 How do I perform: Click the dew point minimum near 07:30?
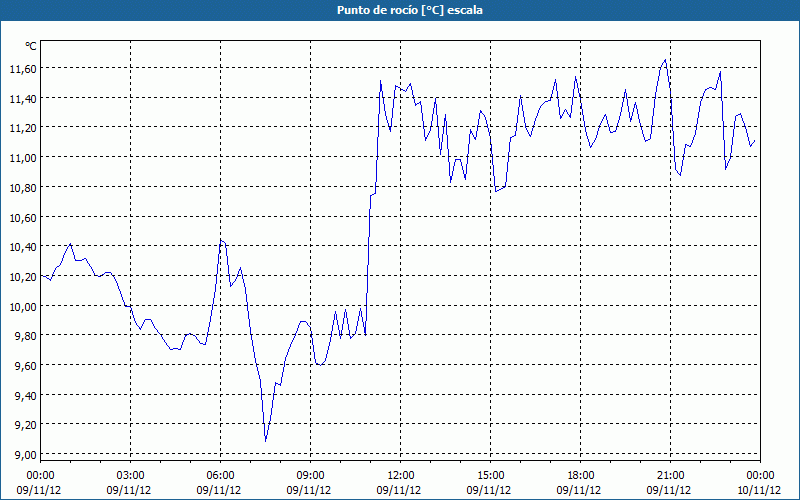tap(266, 441)
